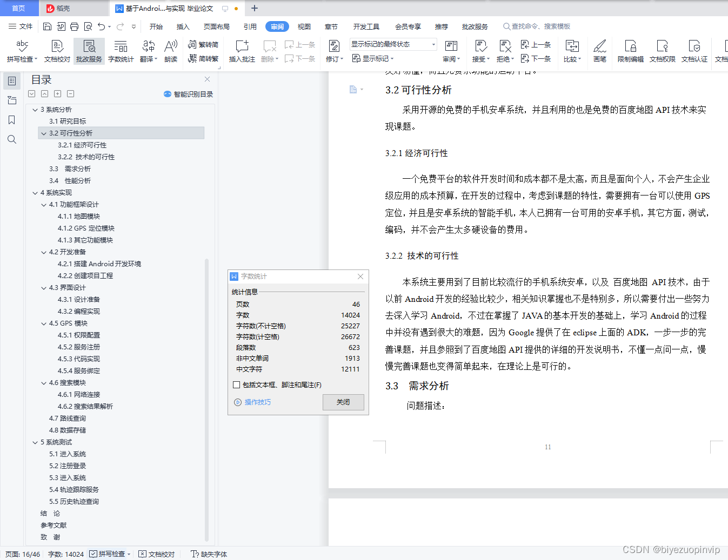Collapse the 4.6 搜索模块 node
This screenshot has height=560, width=728.
(x=44, y=383)
